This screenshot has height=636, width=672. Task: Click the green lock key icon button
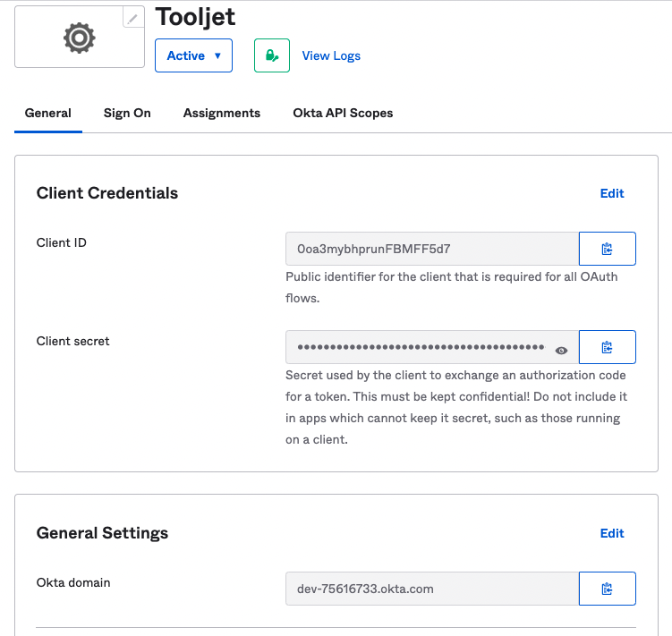(x=271, y=55)
